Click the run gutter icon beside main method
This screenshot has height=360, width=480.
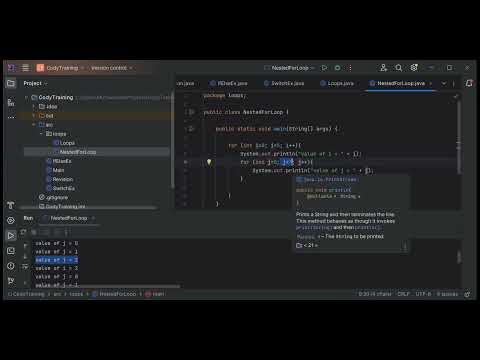coord(192,129)
